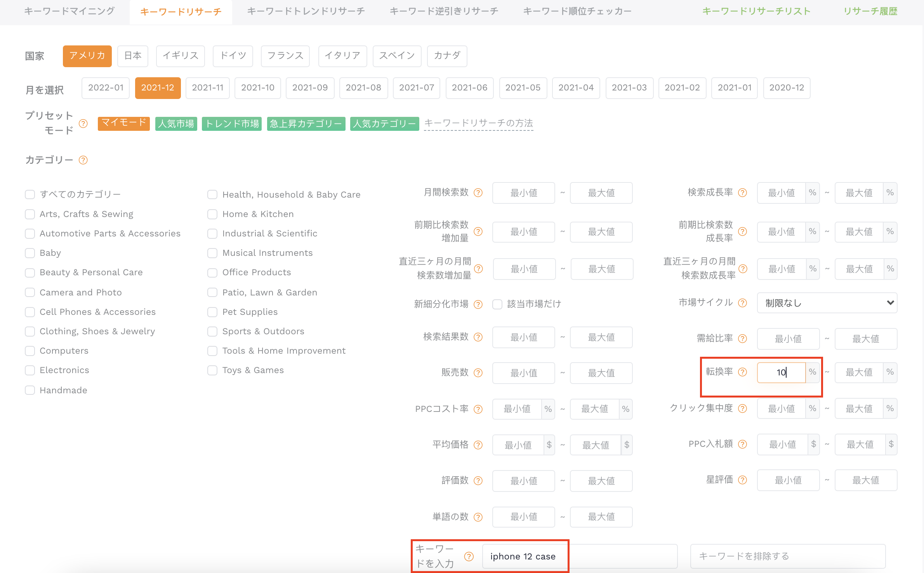Enable Home & Kitchen category
This screenshot has height=573, width=924.
point(212,214)
